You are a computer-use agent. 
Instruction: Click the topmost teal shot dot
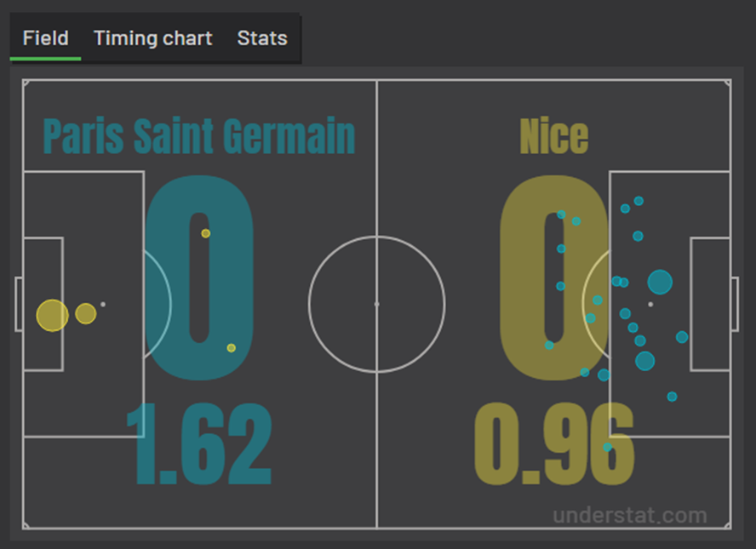[639, 201]
